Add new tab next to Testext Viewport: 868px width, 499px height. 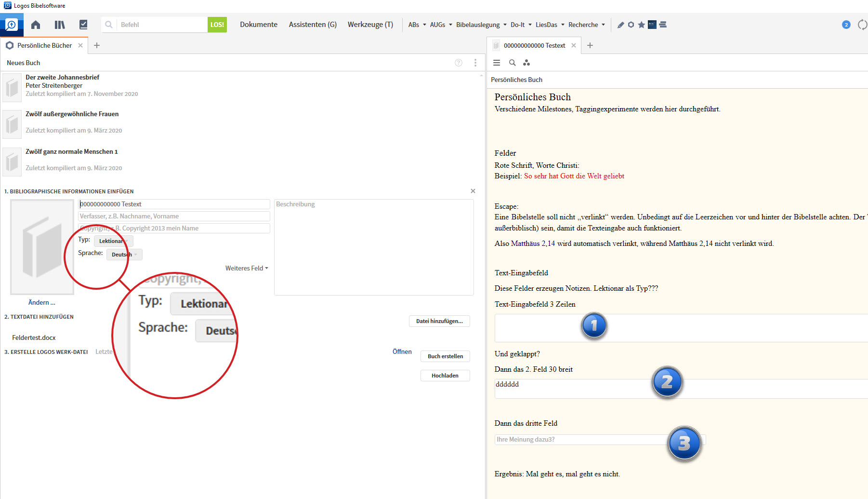point(590,45)
